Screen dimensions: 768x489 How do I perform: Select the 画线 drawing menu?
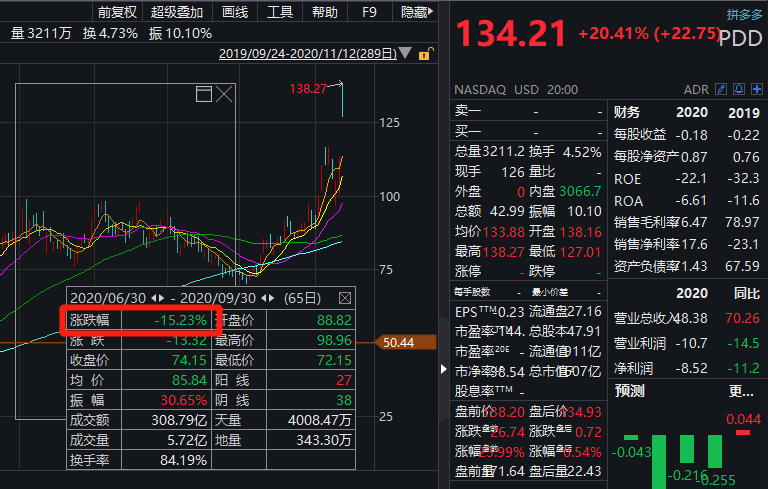pyautogui.click(x=235, y=12)
